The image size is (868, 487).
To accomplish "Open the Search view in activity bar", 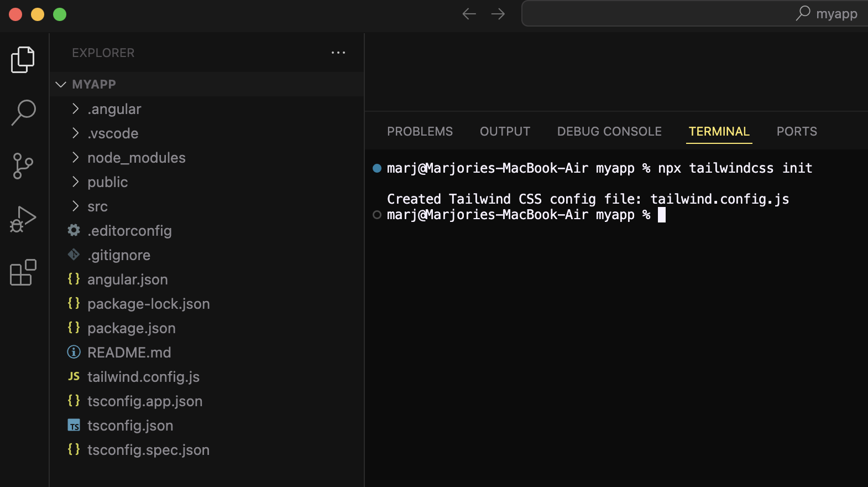I will (x=23, y=112).
